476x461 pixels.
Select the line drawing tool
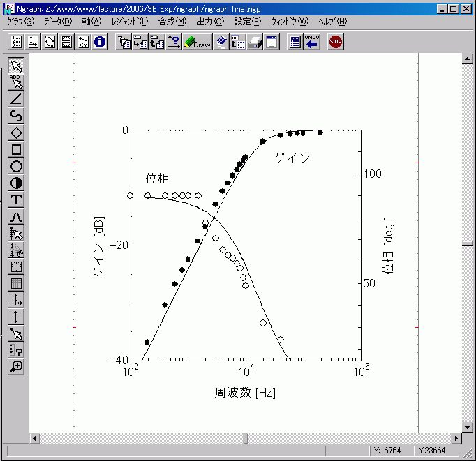point(17,99)
